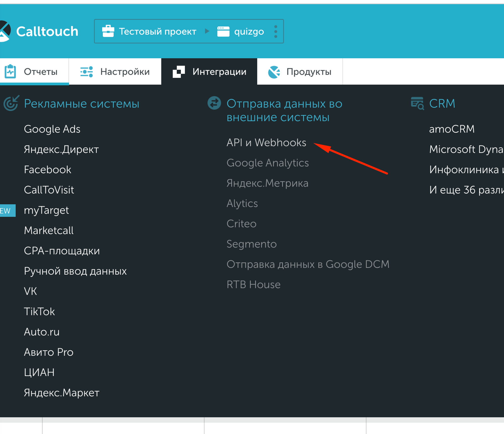Click the Интеграции squares icon
This screenshot has width=504, height=434.
point(179,72)
